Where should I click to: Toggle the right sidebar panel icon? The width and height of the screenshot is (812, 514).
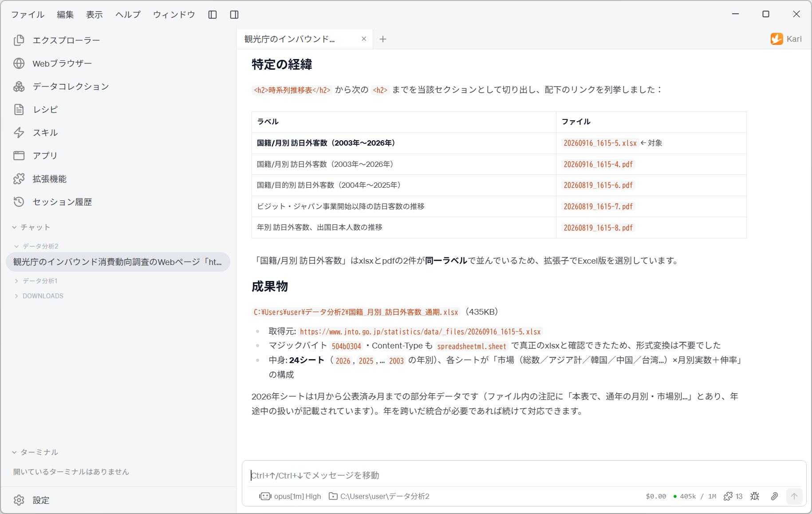coord(234,15)
